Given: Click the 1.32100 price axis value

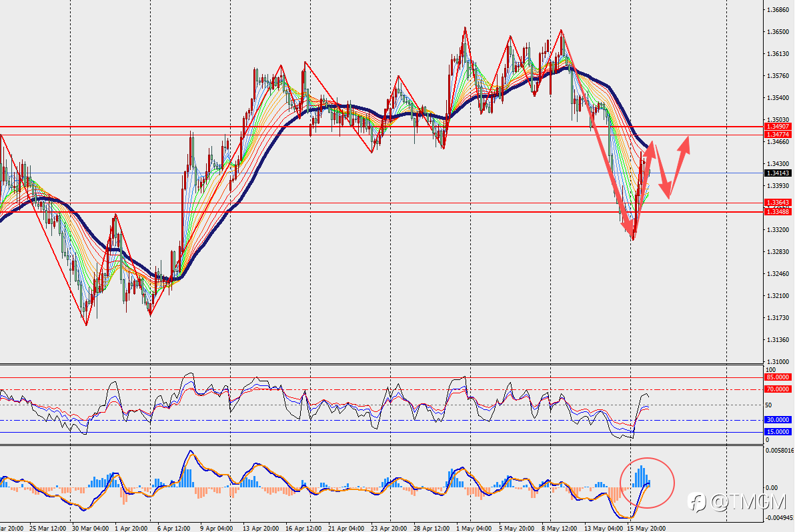Looking at the screenshot, I should coord(778,295).
